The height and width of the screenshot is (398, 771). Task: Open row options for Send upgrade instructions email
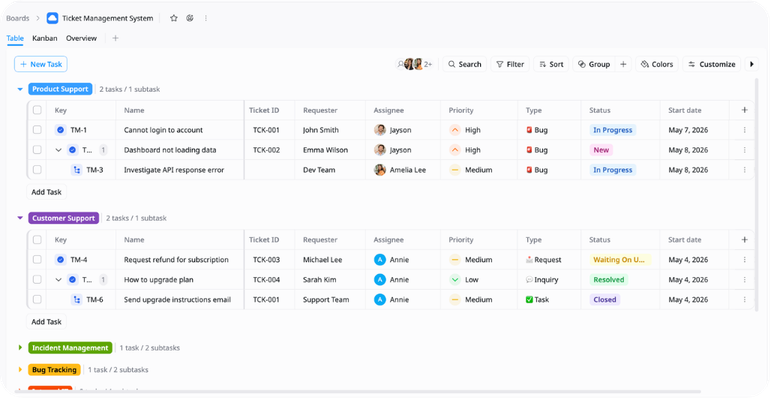[744, 300]
